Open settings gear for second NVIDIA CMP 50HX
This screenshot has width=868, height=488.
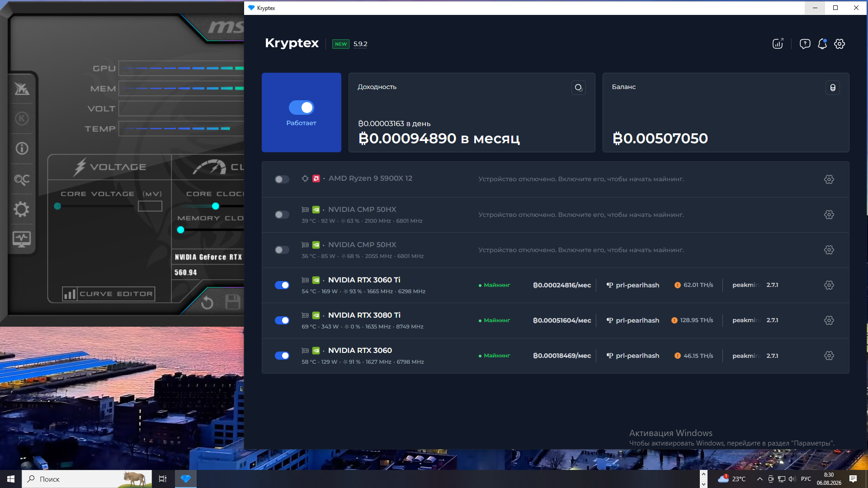829,250
